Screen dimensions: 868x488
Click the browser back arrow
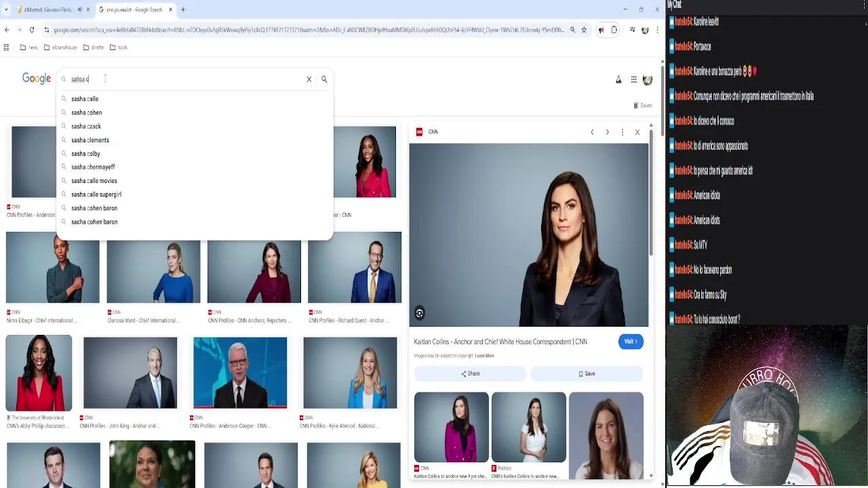tap(7, 30)
